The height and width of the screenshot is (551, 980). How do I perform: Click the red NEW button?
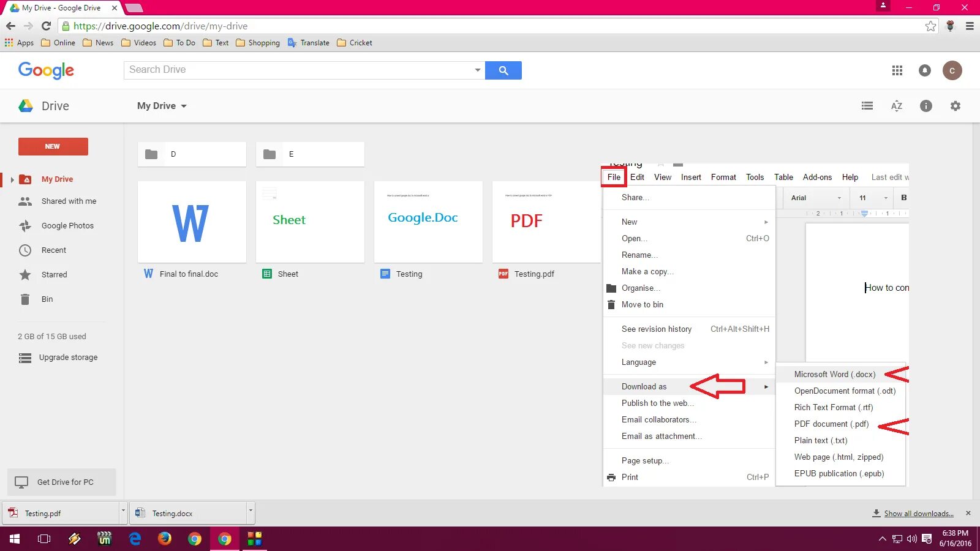[x=53, y=146]
